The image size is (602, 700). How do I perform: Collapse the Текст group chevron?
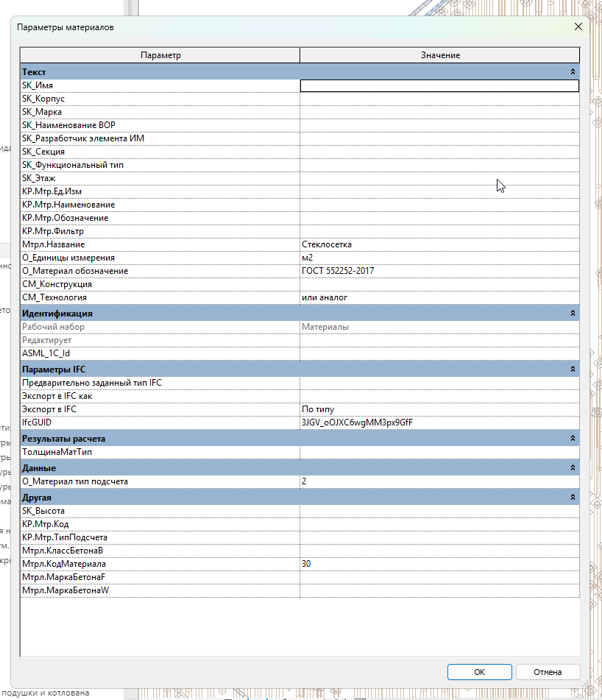(x=573, y=71)
